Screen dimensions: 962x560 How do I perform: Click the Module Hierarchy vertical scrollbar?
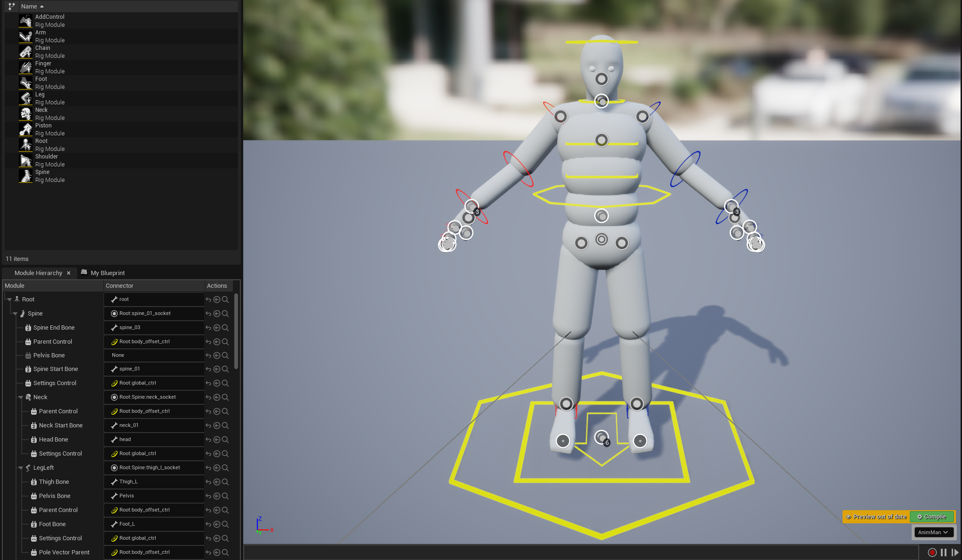[236, 331]
